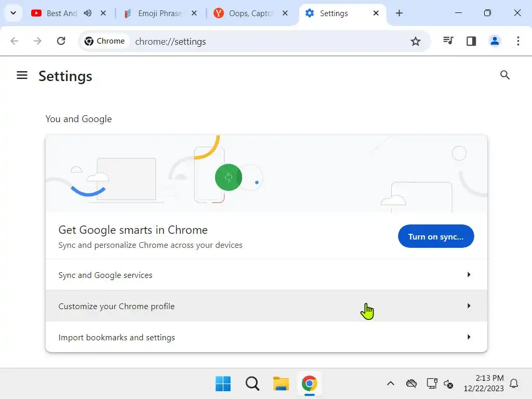Reload the settings page
The width and height of the screenshot is (532, 399).
61,41
